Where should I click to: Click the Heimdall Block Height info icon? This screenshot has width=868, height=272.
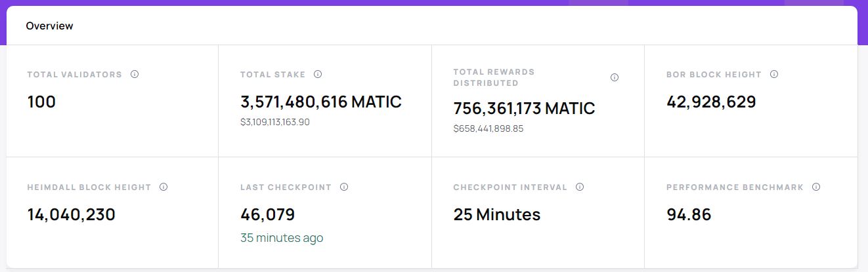[163, 187]
